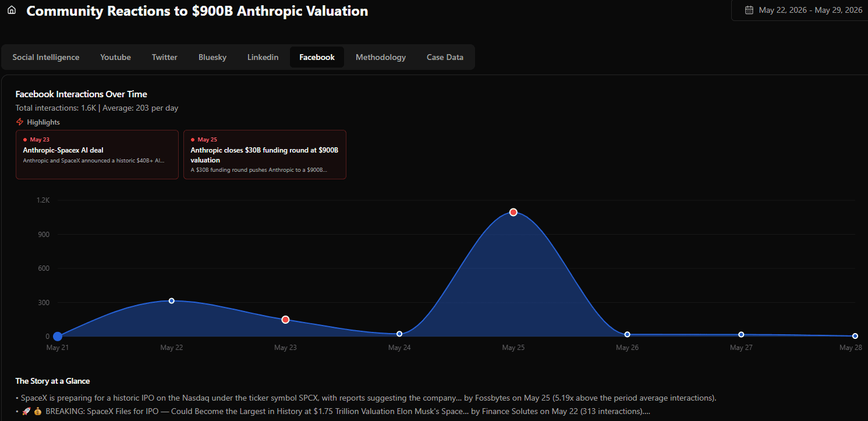Screen dimensions: 868x421
Task: Open the $30B funding round highlight card
Action: click(265, 154)
